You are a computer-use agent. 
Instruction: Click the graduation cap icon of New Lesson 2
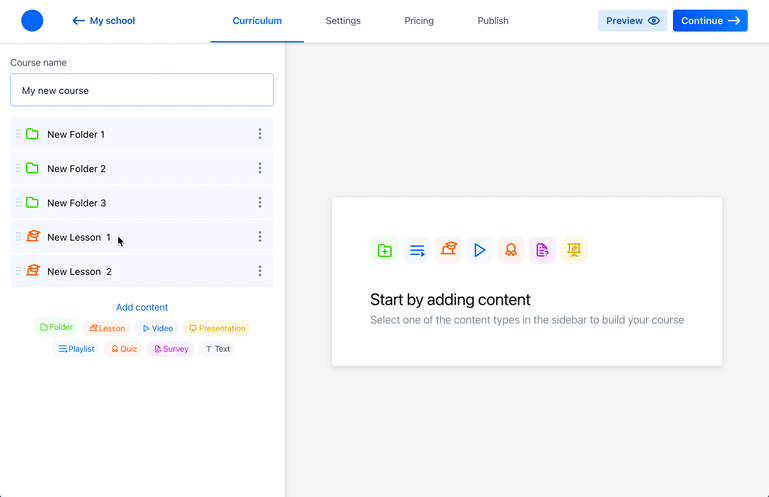tap(33, 270)
